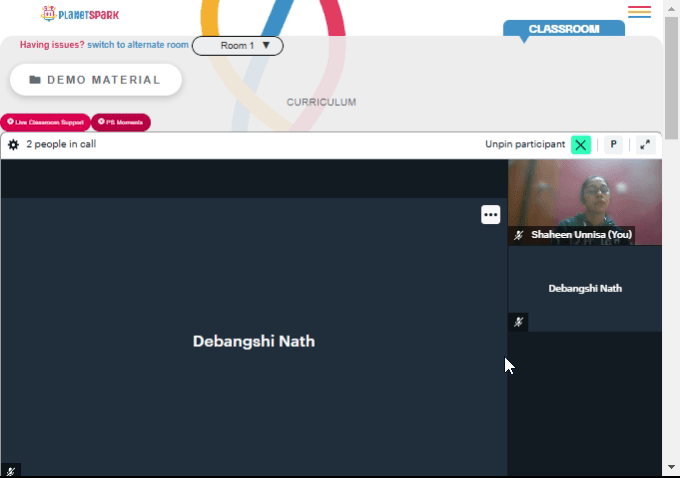Open DEMO MATERIAL folder button
The height and width of the screenshot is (478, 680).
tap(96, 80)
